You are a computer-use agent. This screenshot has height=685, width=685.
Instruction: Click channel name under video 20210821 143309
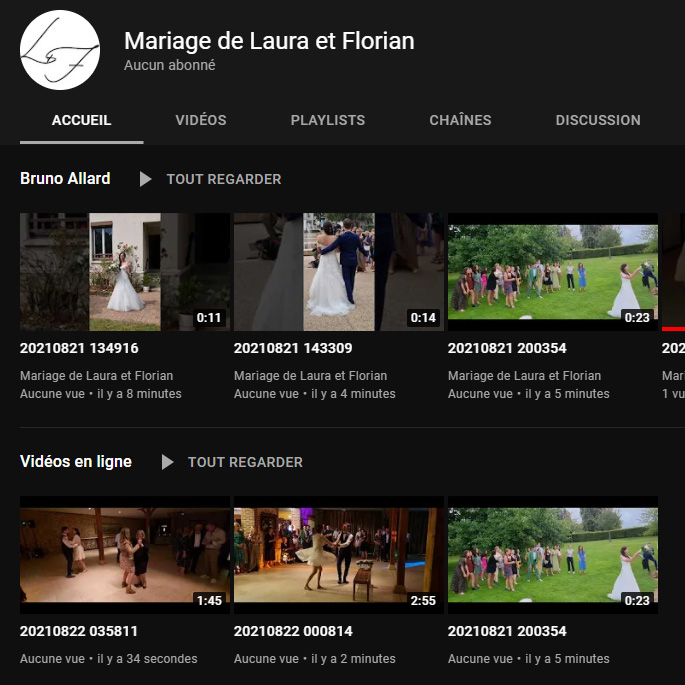pos(310,376)
